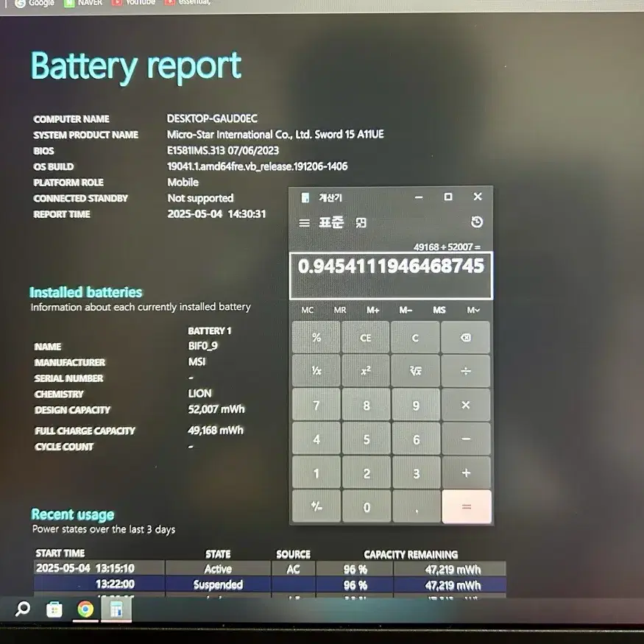Screen dimensions: 644x644
Task: Open the calculator hamburger navigation menu
Action: pyautogui.click(x=304, y=223)
